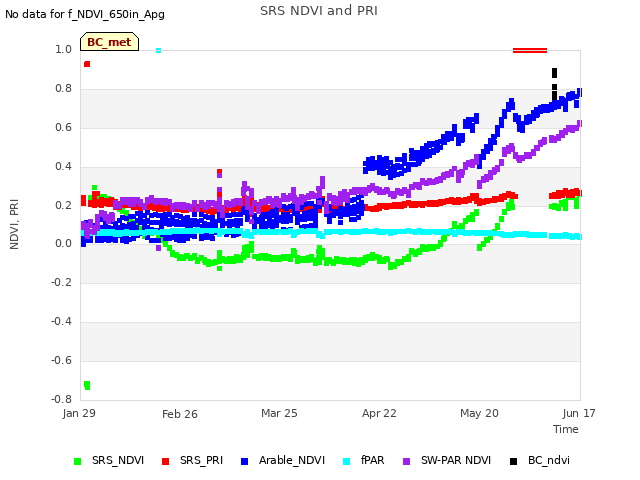640x480 pixels.
Task: Click the 'Jun 17' x-axis tick label
Action: [579, 413]
